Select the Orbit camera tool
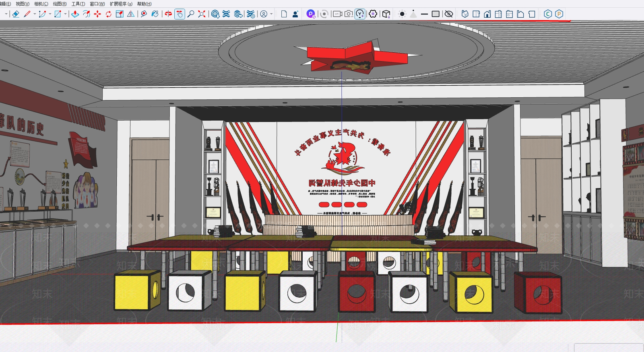The width and height of the screenshot is (644, 352). pos(168,14)
